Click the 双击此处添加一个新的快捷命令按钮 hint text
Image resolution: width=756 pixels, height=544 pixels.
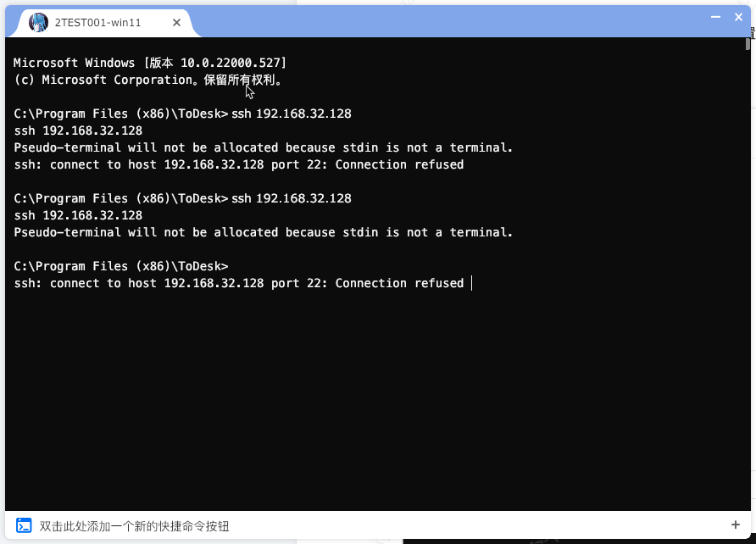pos(134,525)
